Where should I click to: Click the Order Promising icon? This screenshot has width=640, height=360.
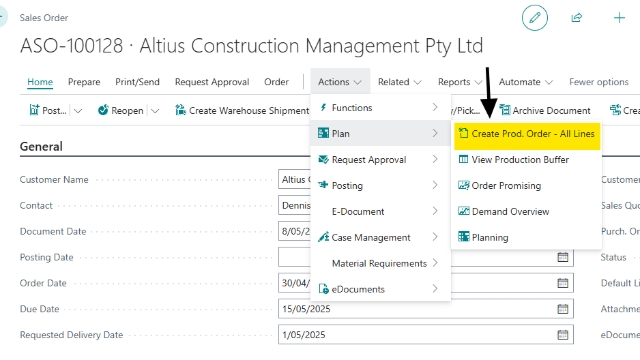pos(463,185)
